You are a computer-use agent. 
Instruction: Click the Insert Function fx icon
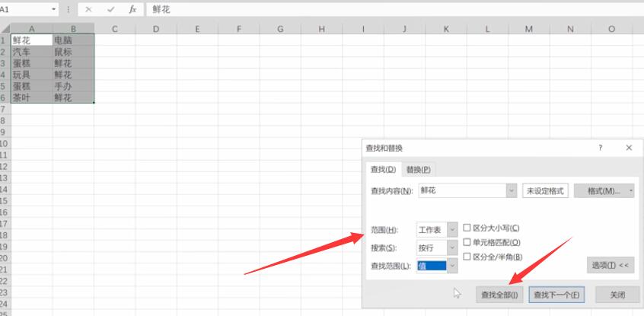(133, 10)
